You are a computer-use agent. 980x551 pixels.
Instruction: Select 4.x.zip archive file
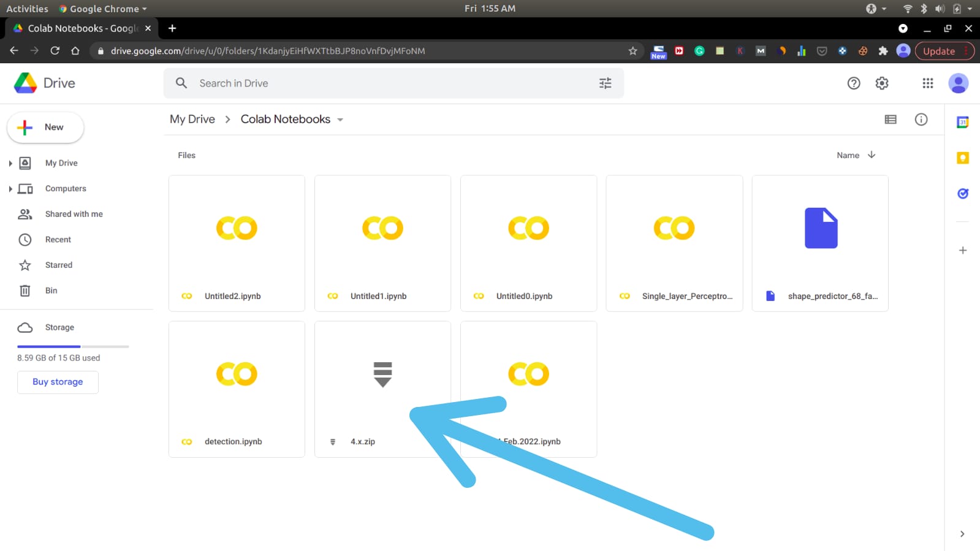(x=382, y=389)
